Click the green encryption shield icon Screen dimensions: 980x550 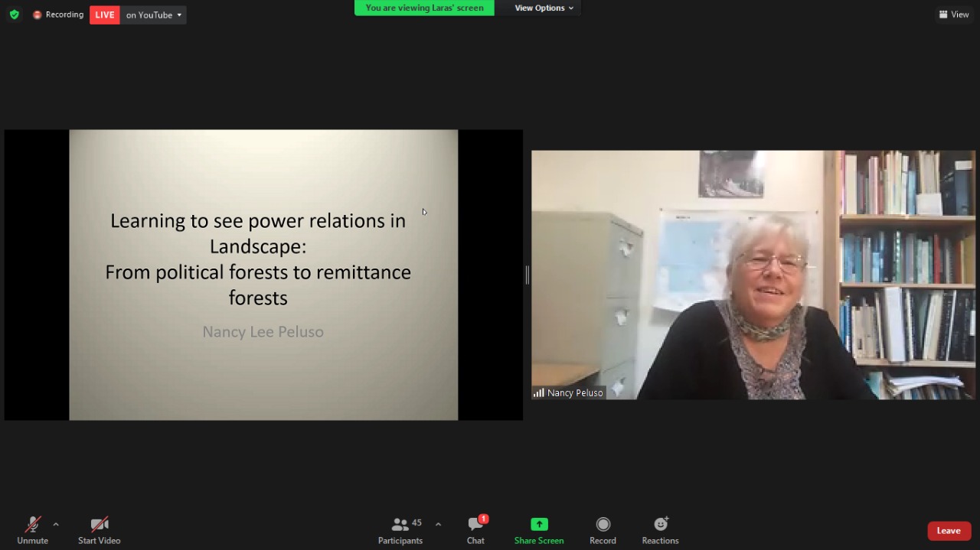[14, 15]
